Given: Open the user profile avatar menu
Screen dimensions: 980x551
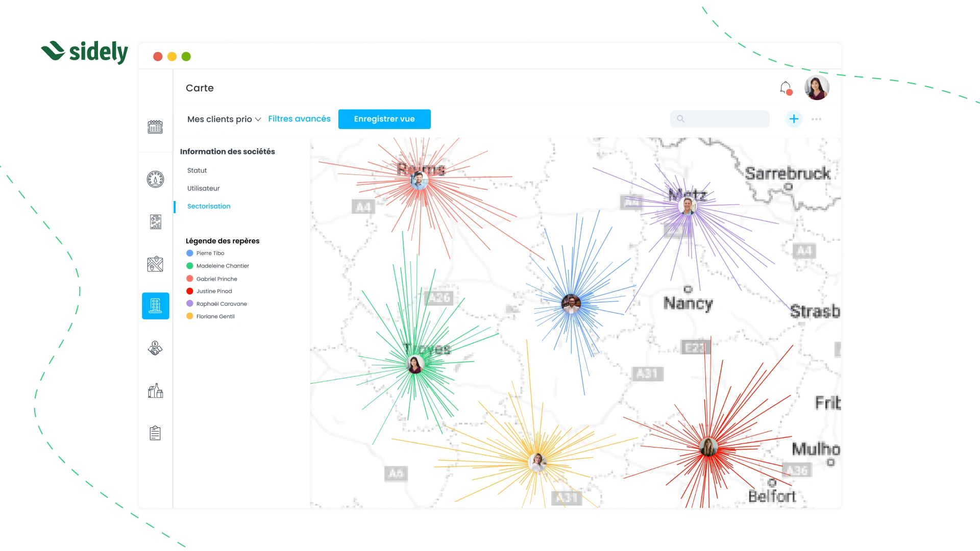Looking at the screenshot, I should tap(817, 88).
